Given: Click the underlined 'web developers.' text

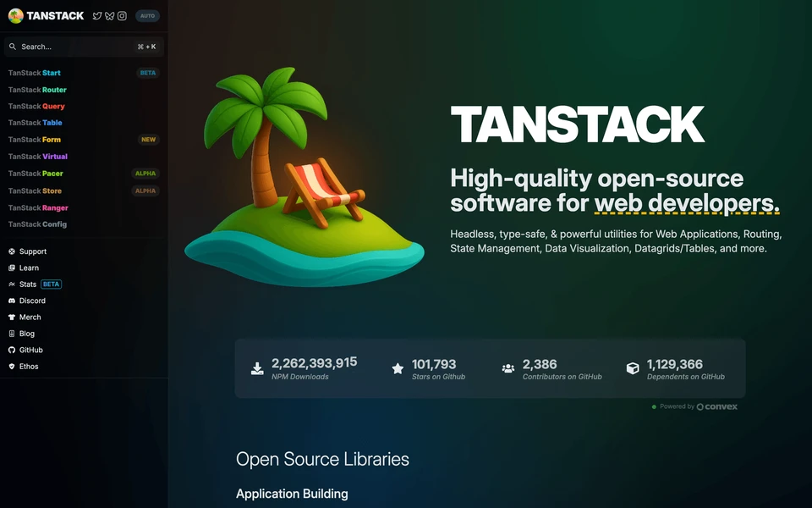Looking at the screenshot, I should coord(687,202).
